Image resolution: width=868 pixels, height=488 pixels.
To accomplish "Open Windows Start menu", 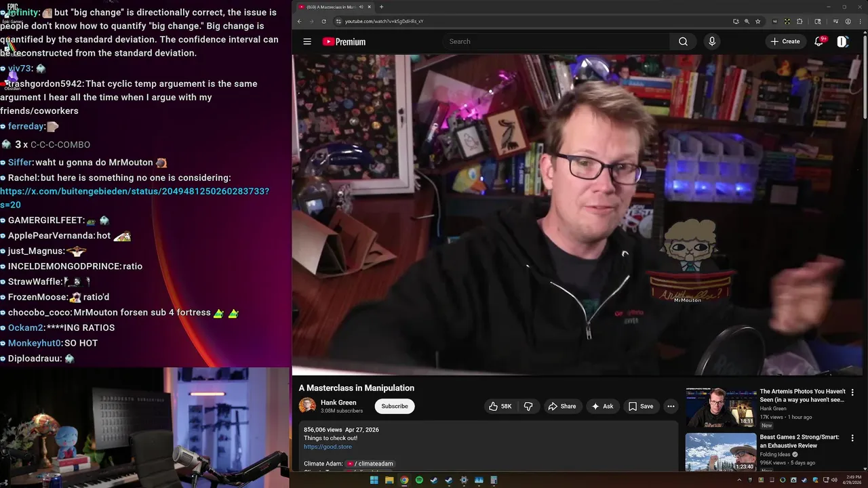I will (x=374, y=481).
